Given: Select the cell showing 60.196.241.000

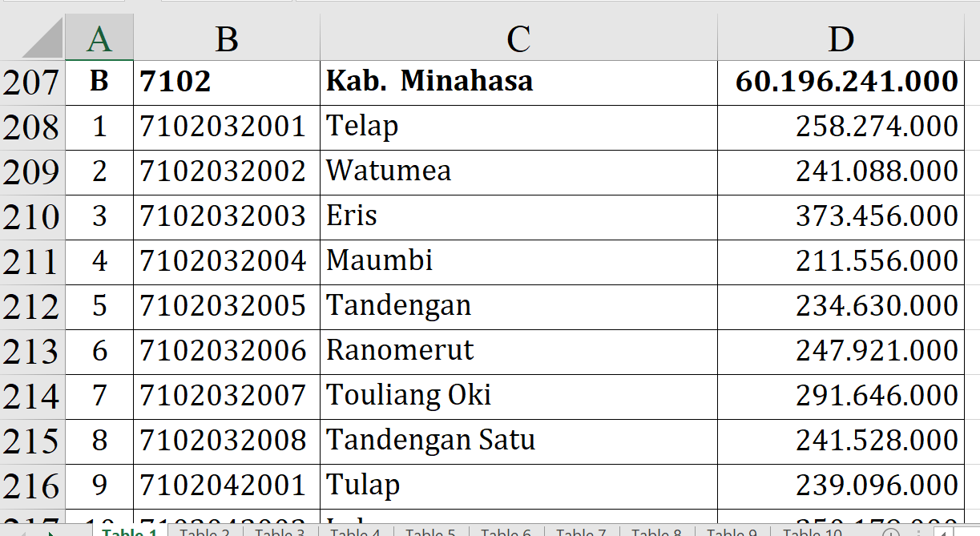Looking at the screenshot, I should click(x=841, y=80).
